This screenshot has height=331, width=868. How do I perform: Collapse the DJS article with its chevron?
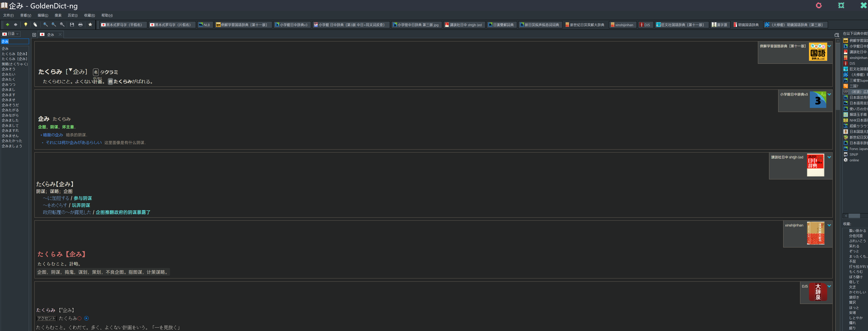(x=829, y=286)
